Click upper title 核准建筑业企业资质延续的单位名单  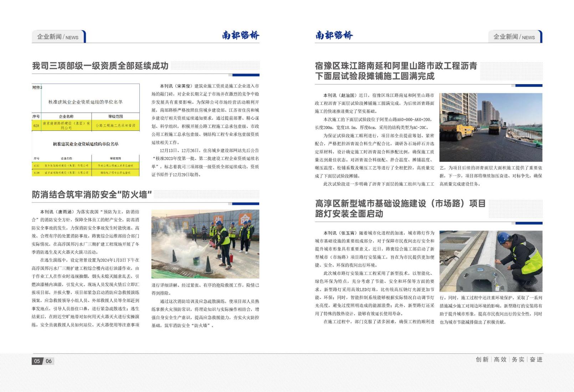click(x=86, y=102)
